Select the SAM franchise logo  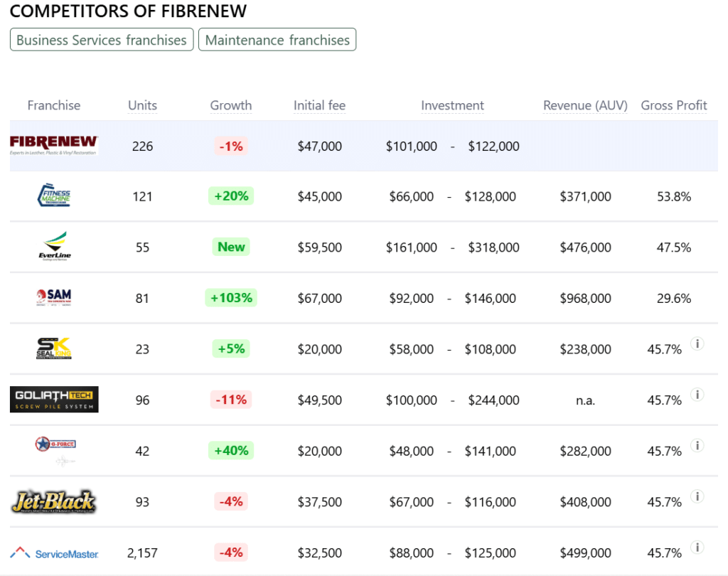coord(54,297)
